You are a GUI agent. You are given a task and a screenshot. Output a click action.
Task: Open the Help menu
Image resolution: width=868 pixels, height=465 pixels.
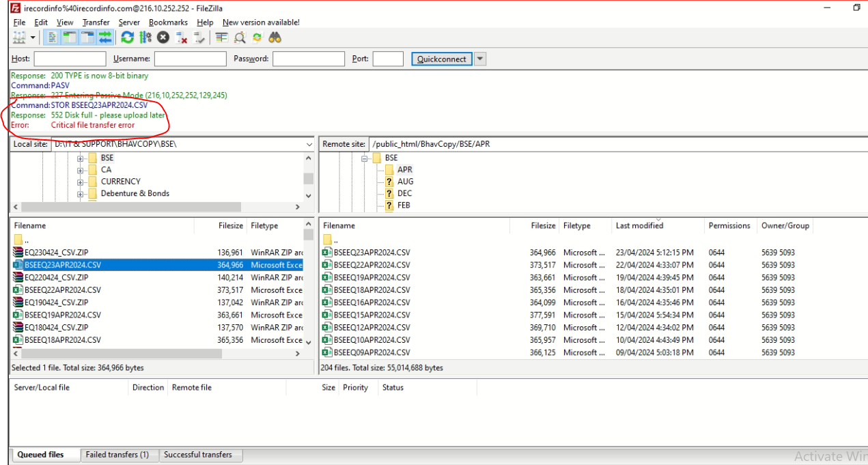click(x=205, y=23)
